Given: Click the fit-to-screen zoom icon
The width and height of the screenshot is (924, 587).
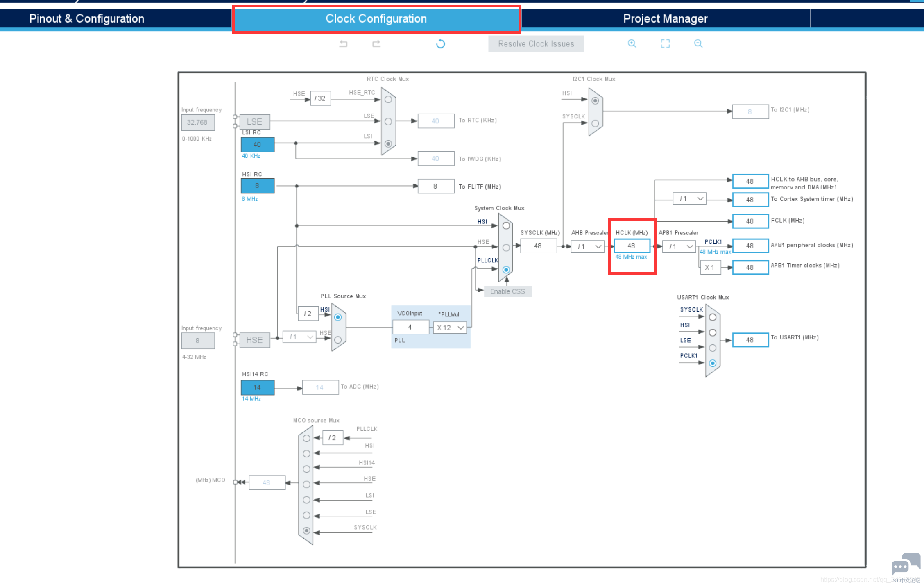Looking at the screenshot, I should pyautogui.click(x=665, y=43).
